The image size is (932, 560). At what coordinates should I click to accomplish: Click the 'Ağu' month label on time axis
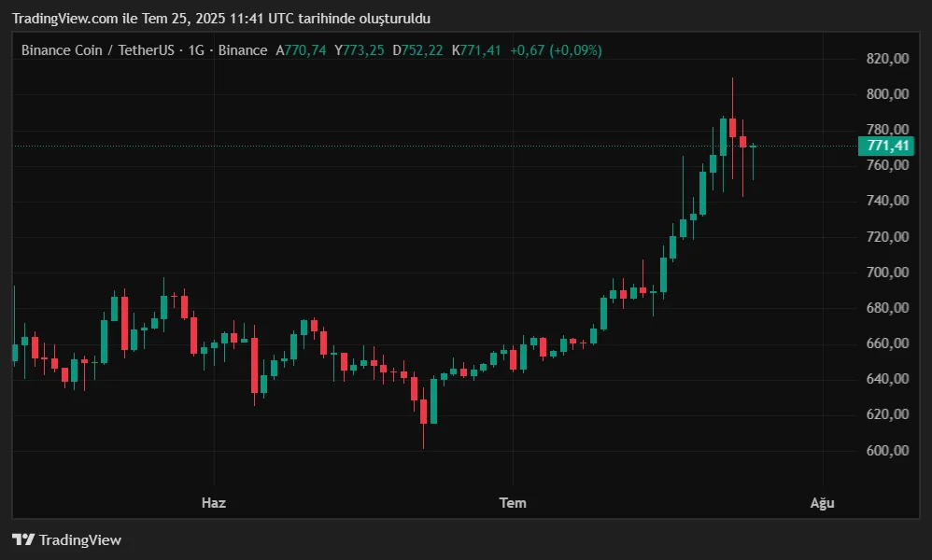[x=823, y=503]
